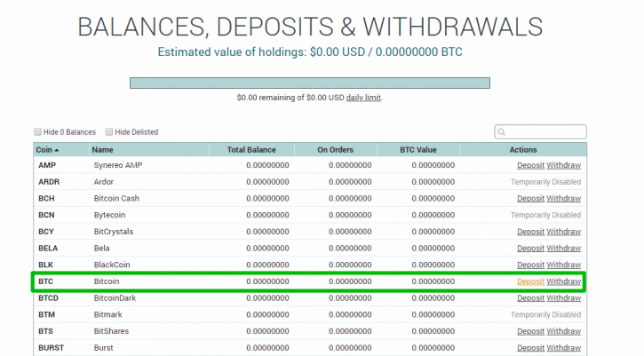Click Withdraw in Bela row
Image resolution: width=644 pixels, height=356 pixels.
(x=563, y=248)
